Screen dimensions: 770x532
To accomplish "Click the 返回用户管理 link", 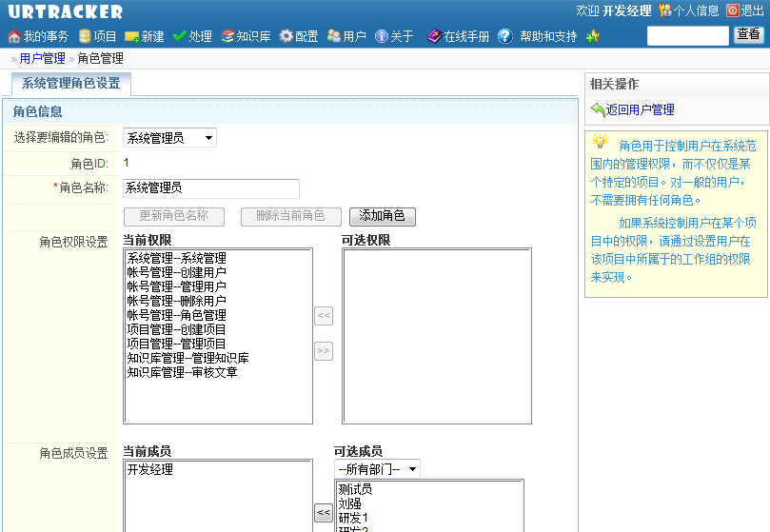I will 640,109.
